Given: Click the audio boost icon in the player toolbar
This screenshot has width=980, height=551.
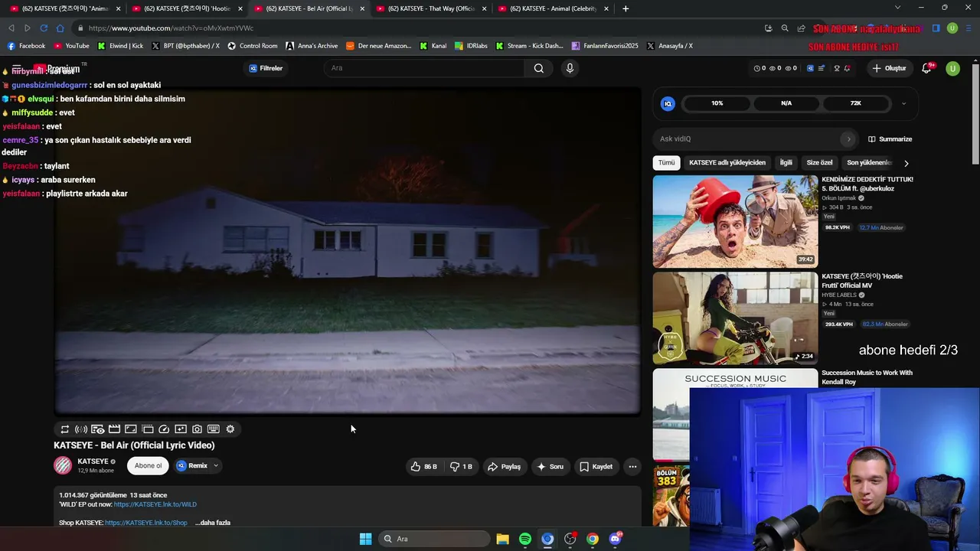Looking at the screenshot, I should coord(81,429).
